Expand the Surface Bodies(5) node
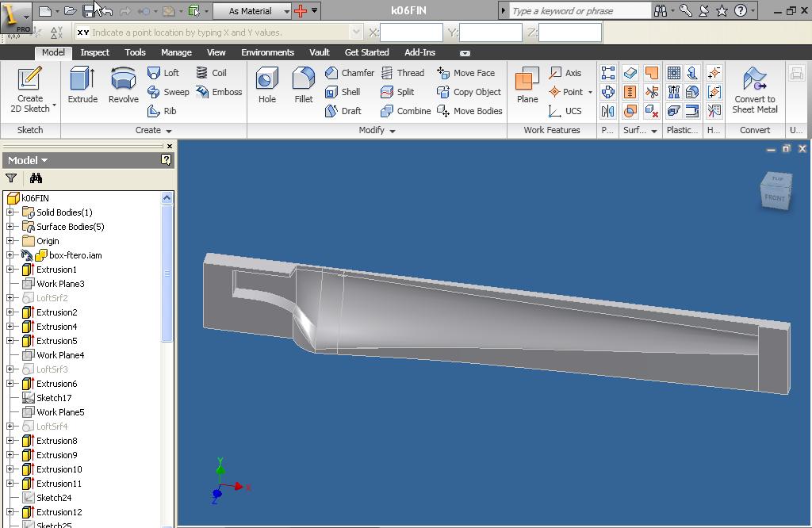 pyautogui.click(x=10, y=227)
